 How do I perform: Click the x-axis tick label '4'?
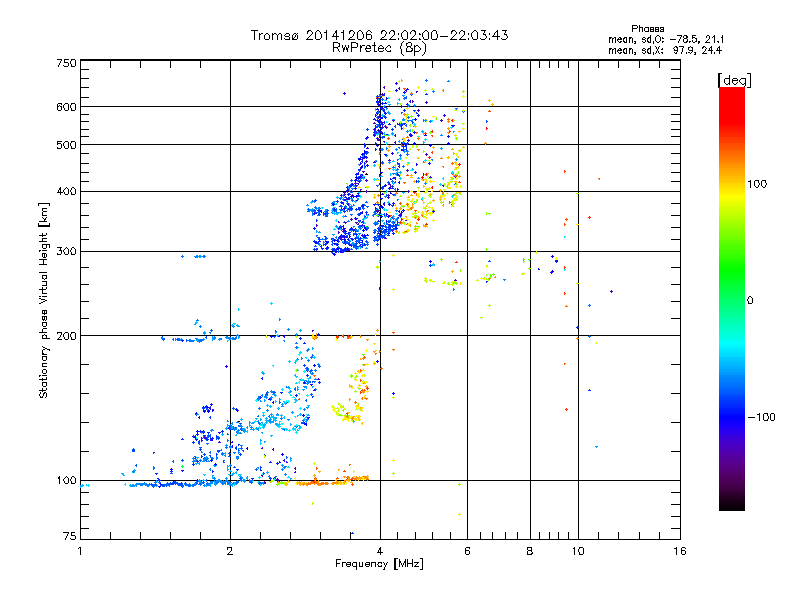[380, 552]
